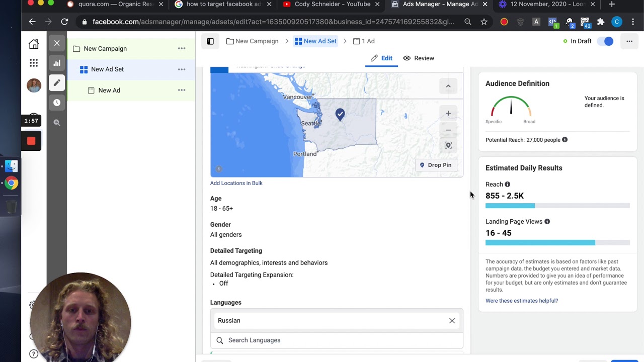644x362 pixels.
Task: Toggle the side panel collapse icon
Action: 210,41
